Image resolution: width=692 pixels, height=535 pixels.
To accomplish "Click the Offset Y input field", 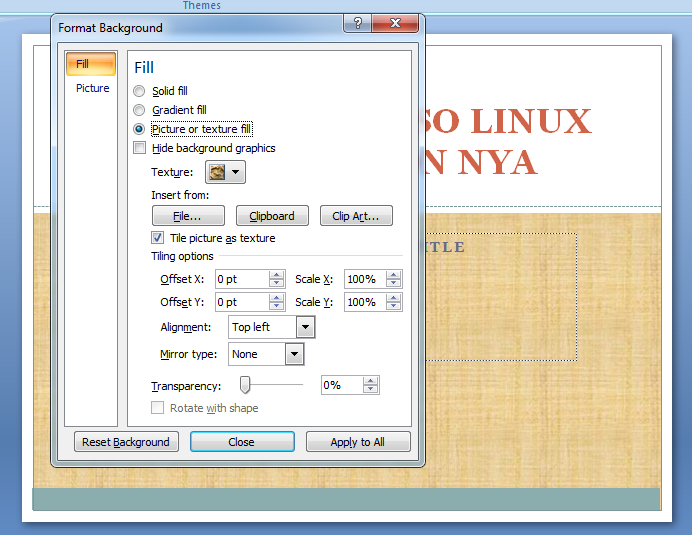I will (x=242, y=302).
